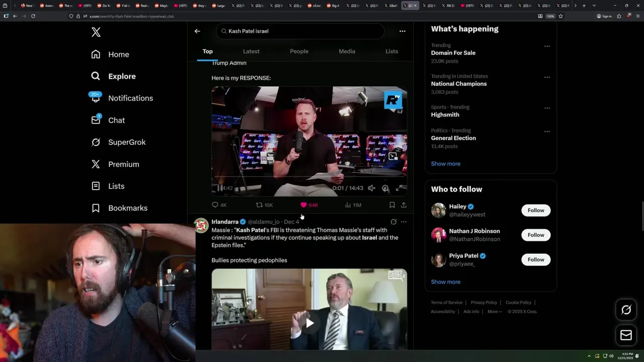
Task: Go back using the search page arrow
Action: (197, 31)
